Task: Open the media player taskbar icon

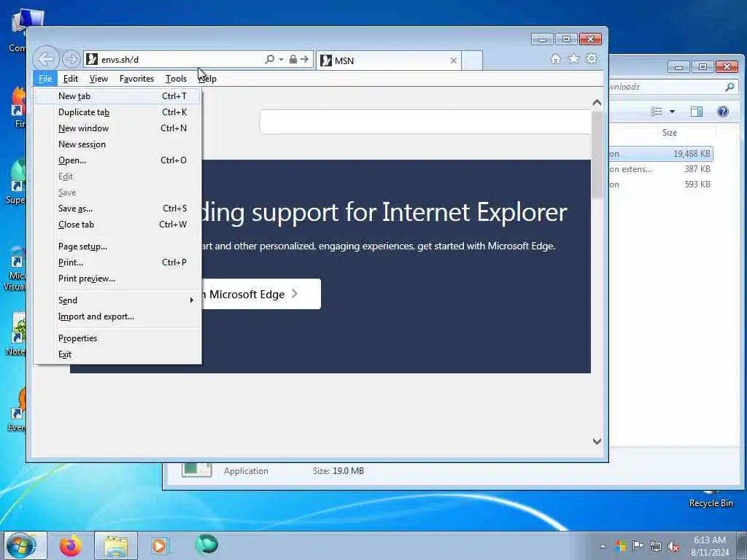Action: [160, 545]
